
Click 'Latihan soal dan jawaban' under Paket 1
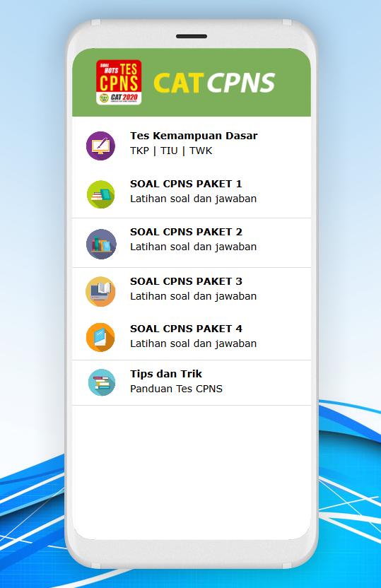(193, 199)
